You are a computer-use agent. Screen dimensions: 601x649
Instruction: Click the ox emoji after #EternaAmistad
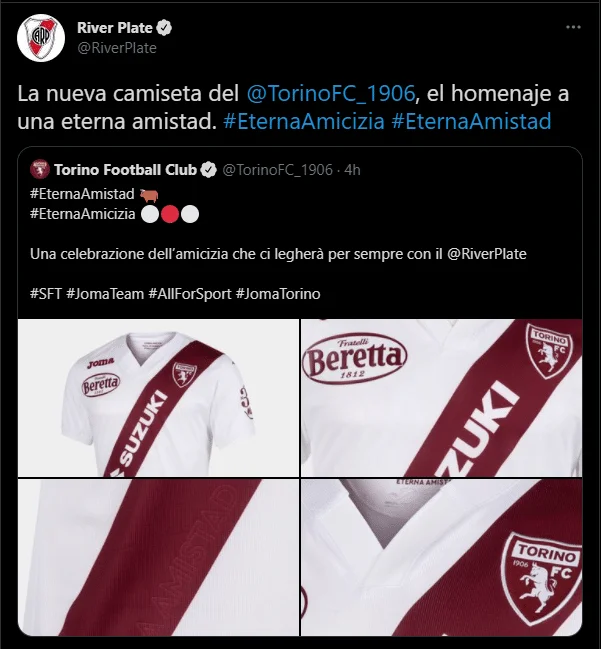(149, 194)
